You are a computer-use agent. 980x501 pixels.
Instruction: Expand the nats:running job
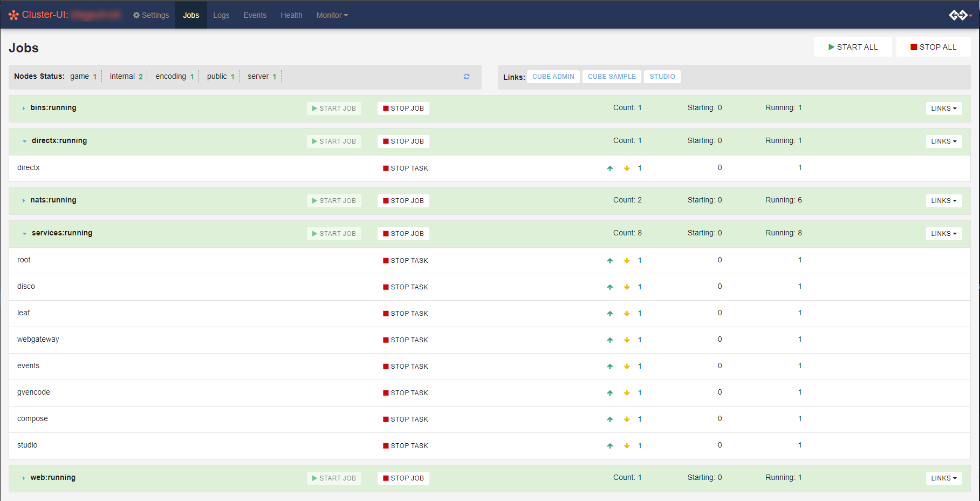(x=24, y=201)
